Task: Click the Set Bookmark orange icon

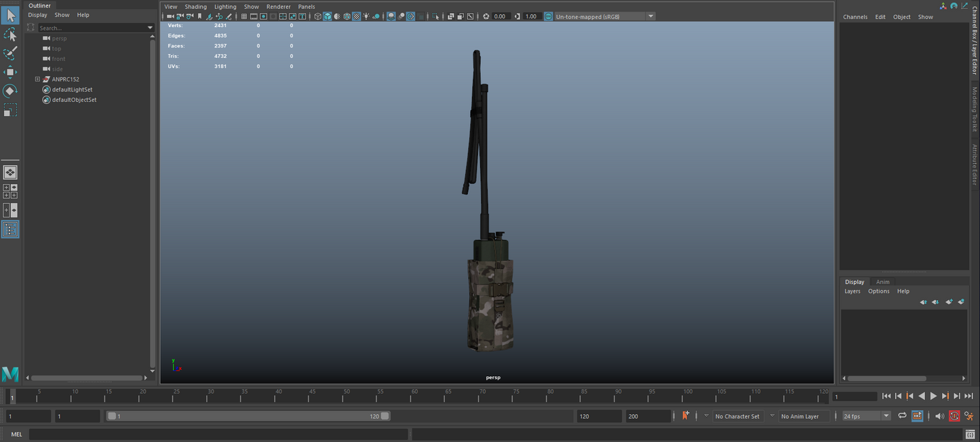Action: [686, 416]
